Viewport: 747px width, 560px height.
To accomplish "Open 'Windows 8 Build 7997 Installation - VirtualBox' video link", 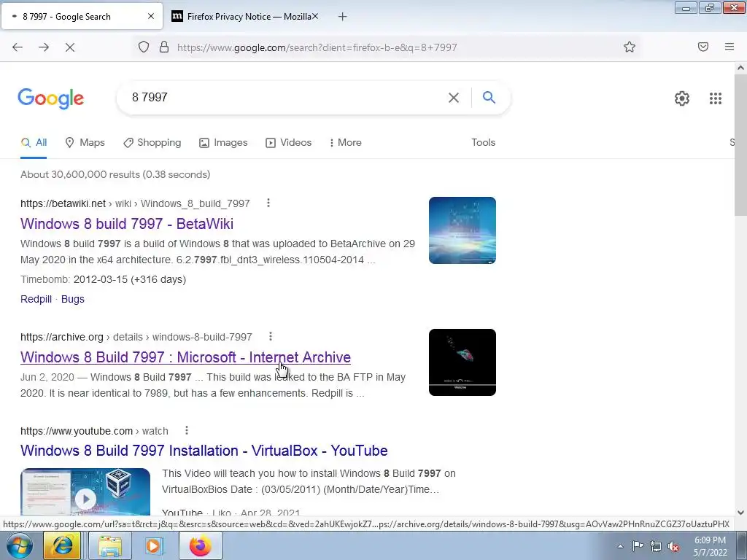I will 204,451.
